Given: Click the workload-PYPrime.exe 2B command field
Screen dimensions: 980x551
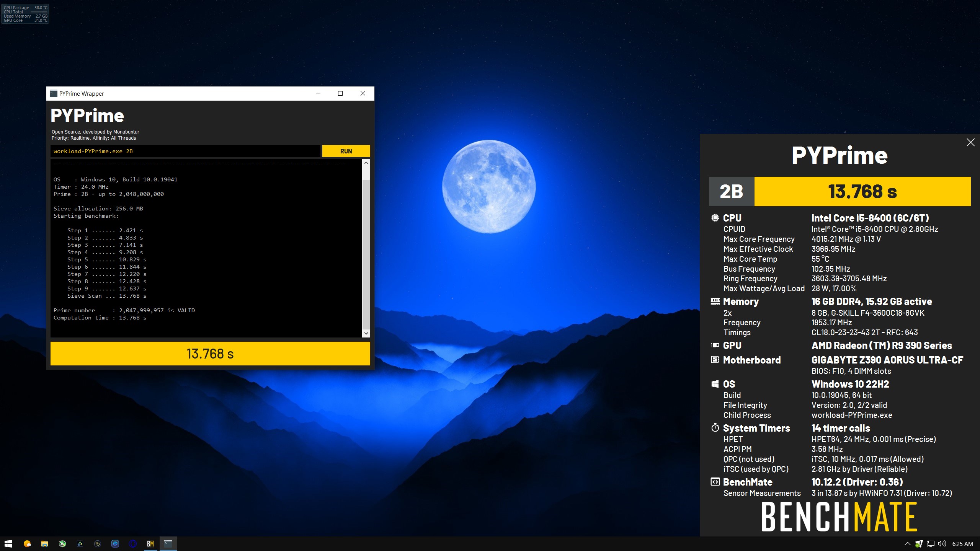Looking at the screenshot, I should click(185, 151).
